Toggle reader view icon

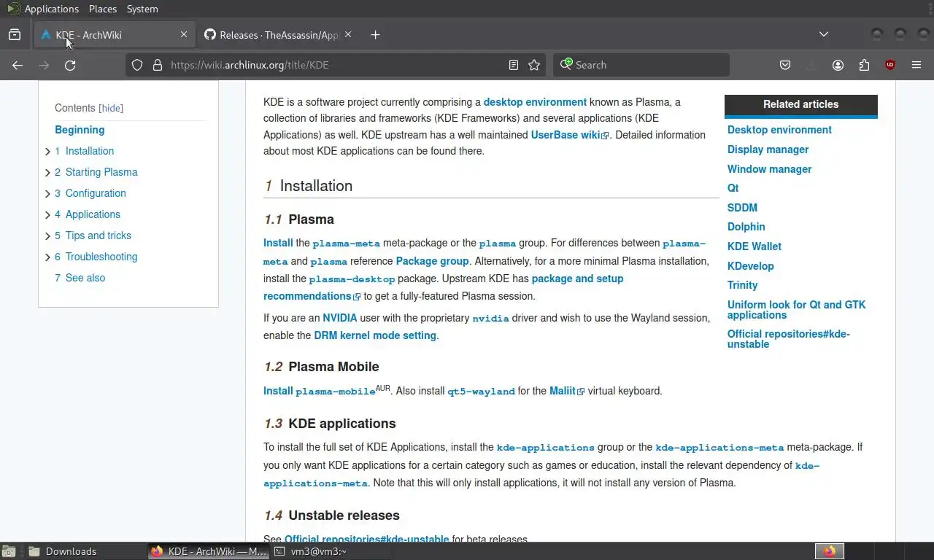tap(514, 65)
